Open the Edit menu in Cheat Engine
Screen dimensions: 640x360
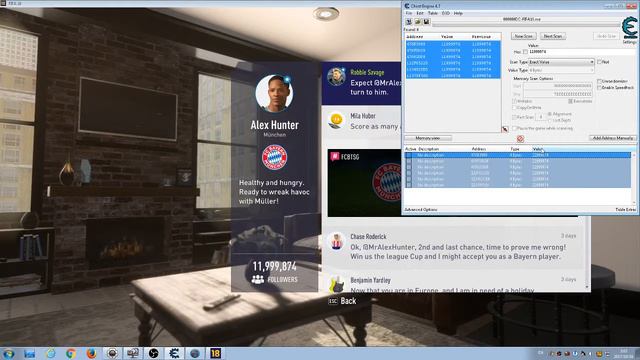[420, 13]
